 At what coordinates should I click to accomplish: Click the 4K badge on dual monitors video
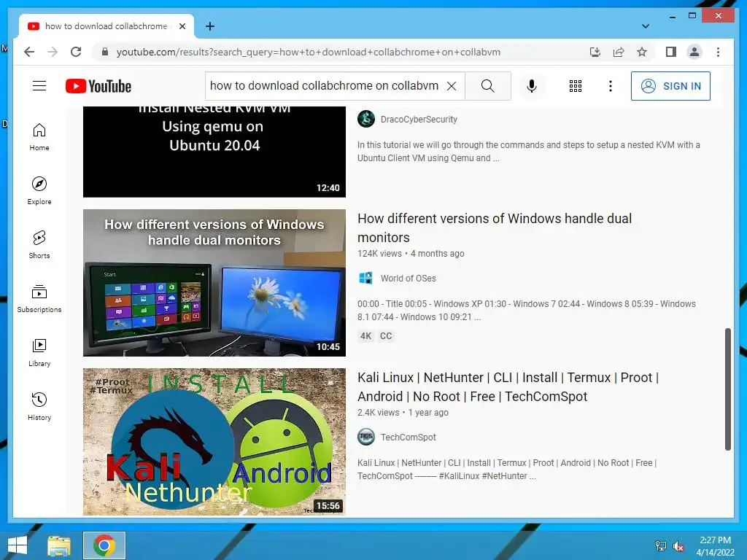pyautogui.click(x=366, y=336)
